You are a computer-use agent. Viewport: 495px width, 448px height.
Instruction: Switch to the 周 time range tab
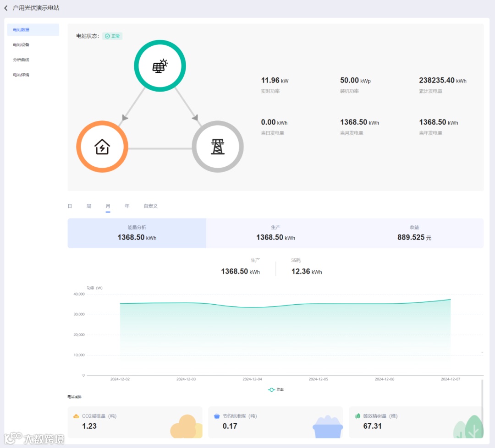(x=89, y=206)
